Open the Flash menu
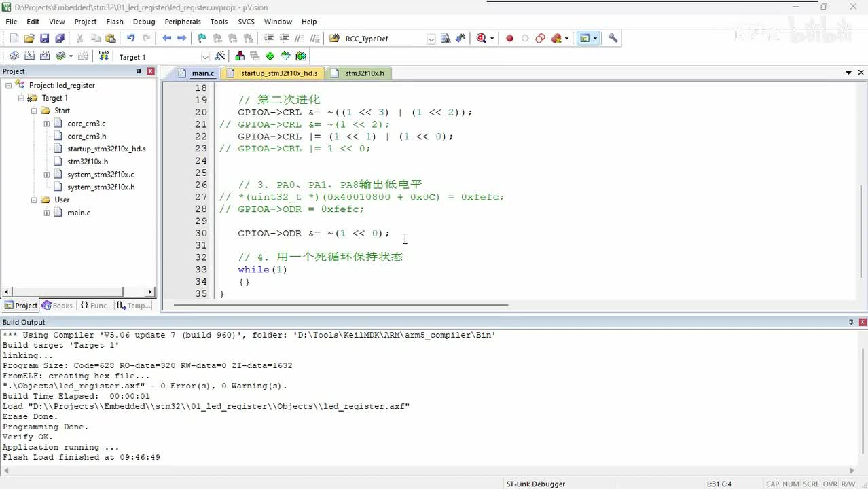This screenshot has height=489, width=868. [115, 22]
